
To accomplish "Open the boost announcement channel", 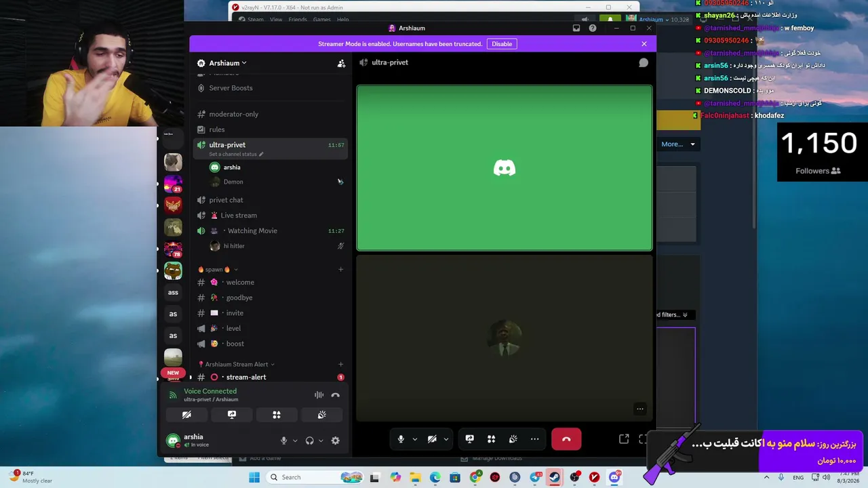I will (x=271, y=344).
